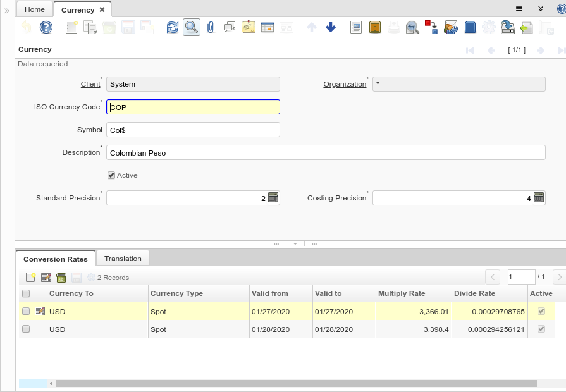Switch to the Translation tab

pos(123,258)
